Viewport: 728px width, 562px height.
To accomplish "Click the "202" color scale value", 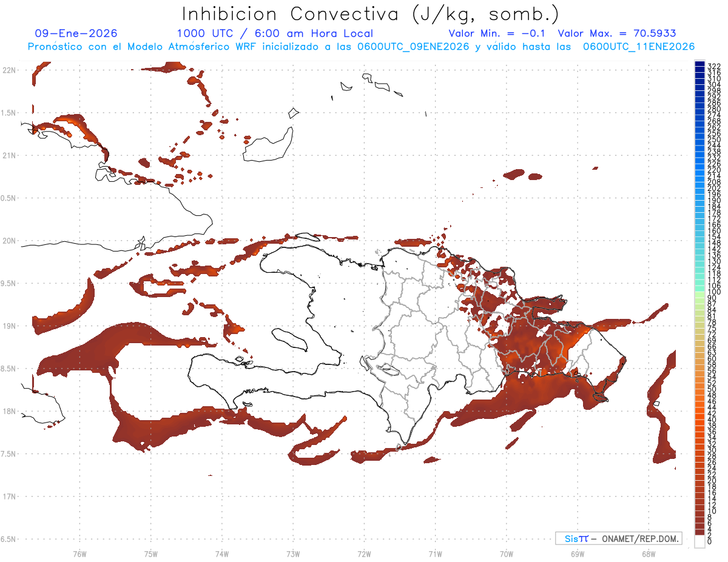I will [x=713, y=188].
